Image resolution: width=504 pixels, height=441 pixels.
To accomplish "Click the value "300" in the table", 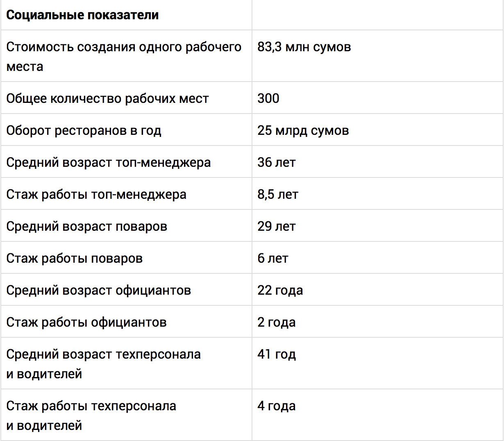I will pyautogui.click(x=268, y=98).
